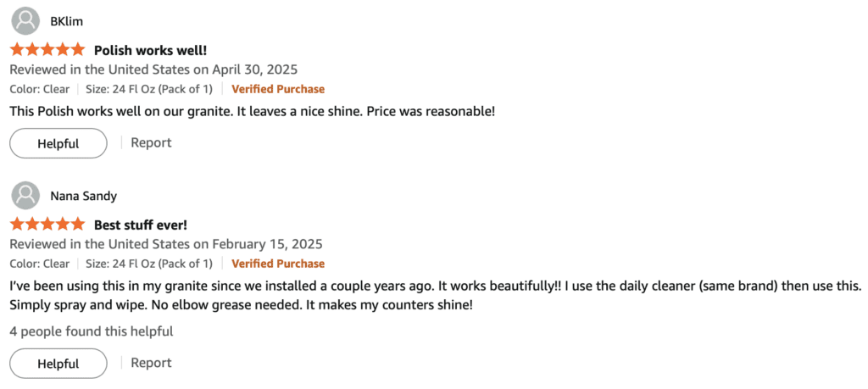Image resolution: width=868 pixels, height=389 pixels.
Task: Mark BKlim's review as Helpful
Action: [58, 143]
